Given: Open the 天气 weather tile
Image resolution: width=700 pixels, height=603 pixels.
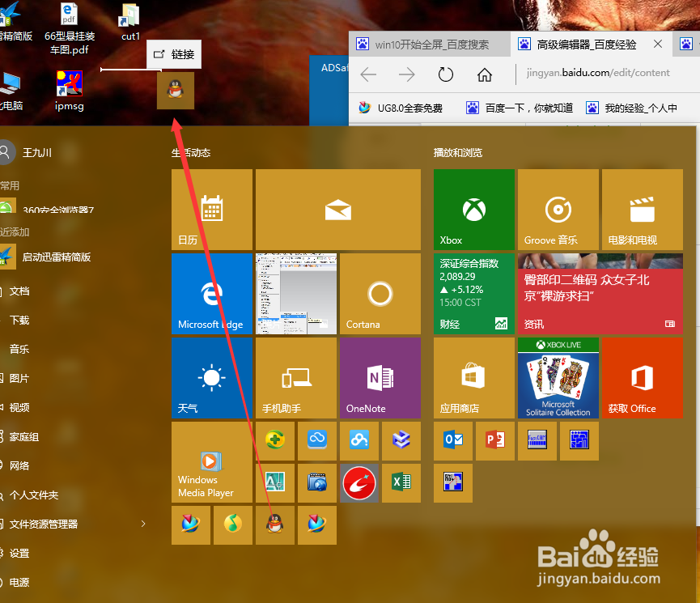Looking at the screenshot, I should 211,378.
